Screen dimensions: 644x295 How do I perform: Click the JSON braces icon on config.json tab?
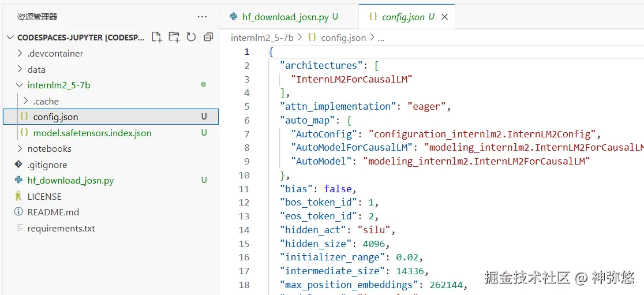(x=373, y=17)
